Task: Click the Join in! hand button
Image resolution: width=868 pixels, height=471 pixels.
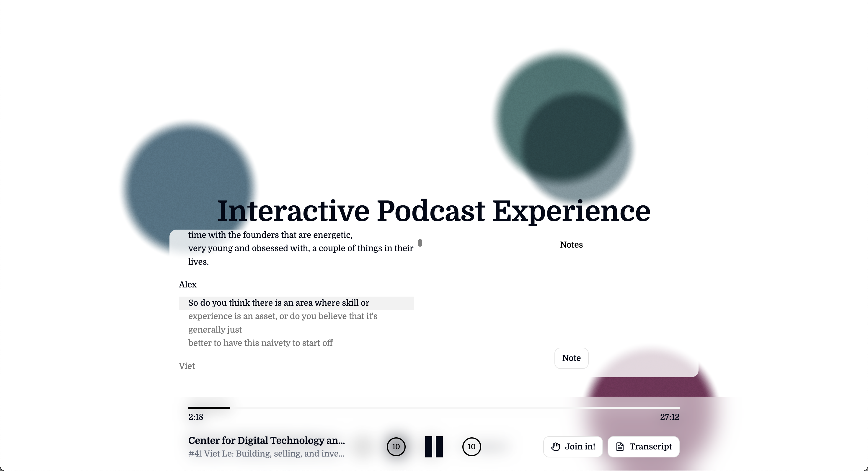Action: [573, 447]
